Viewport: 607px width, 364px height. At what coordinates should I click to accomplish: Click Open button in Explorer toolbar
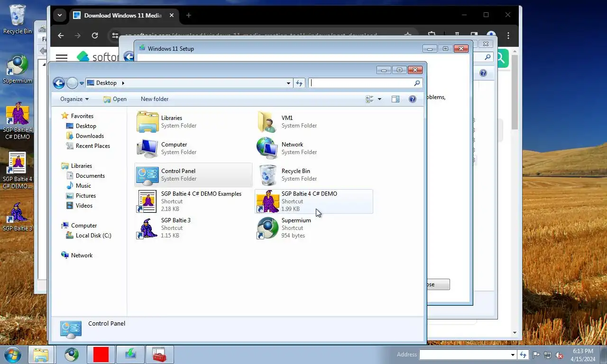115,99
